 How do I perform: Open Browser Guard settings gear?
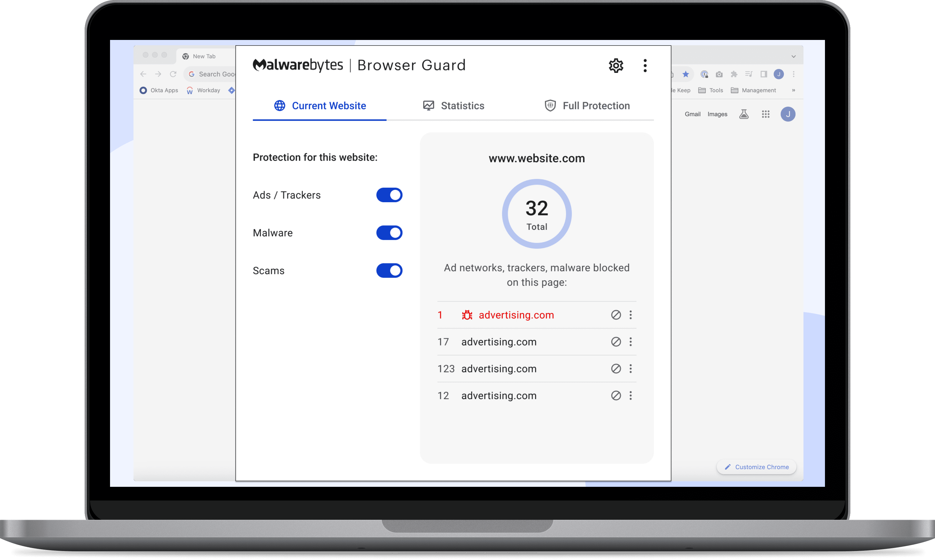[x=616, y=66]
